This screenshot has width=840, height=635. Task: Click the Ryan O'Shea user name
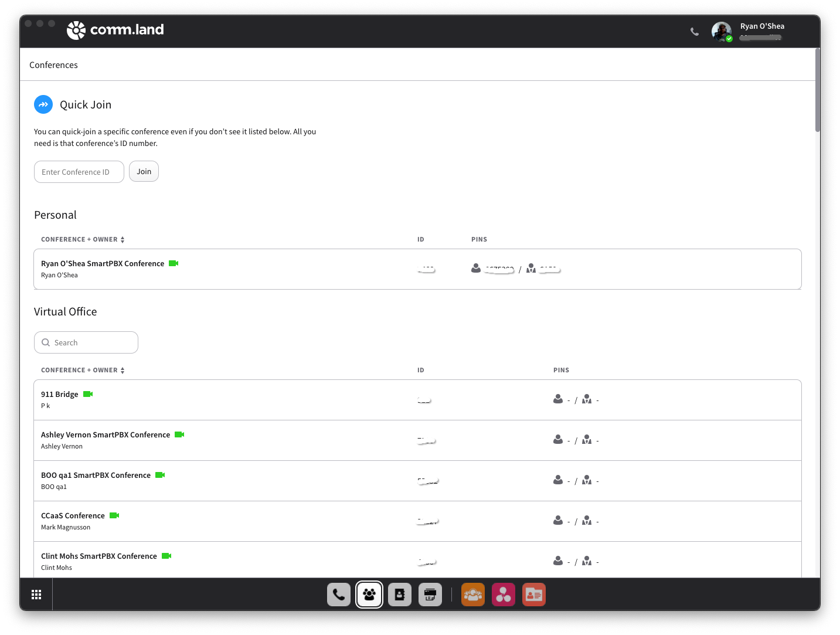click(762, 26)
